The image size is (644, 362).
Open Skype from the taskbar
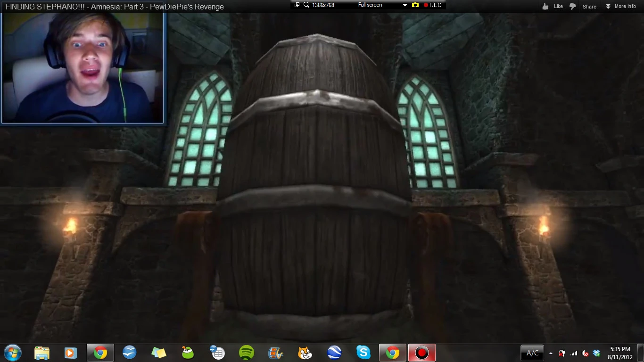point(363,353)
